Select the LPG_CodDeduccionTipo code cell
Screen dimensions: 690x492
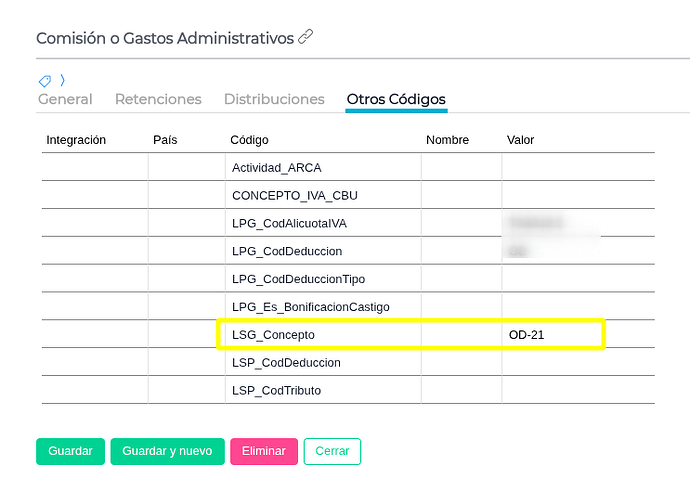click(323, 279)
